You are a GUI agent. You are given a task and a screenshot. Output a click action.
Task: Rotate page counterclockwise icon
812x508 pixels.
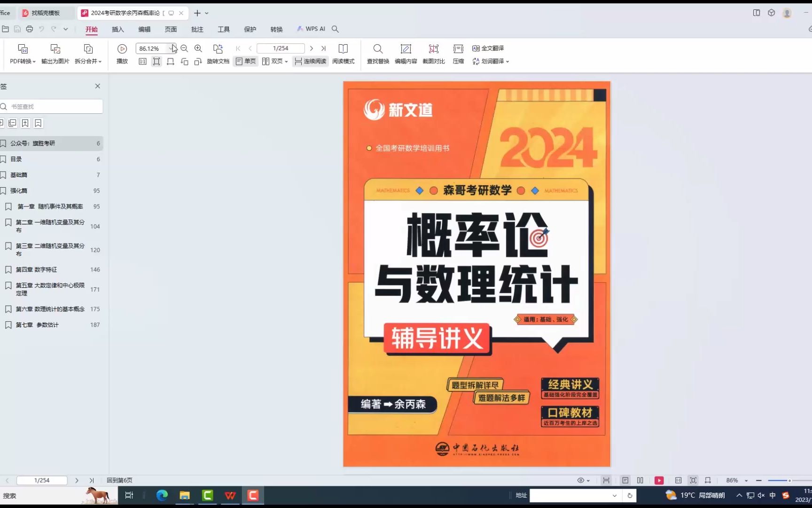coord(185,62)
